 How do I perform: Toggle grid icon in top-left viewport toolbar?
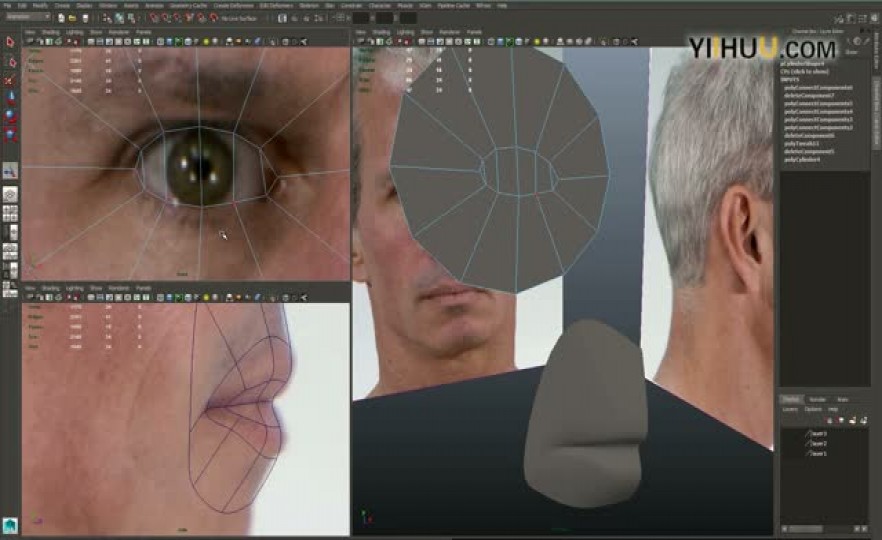coord(91,42)
